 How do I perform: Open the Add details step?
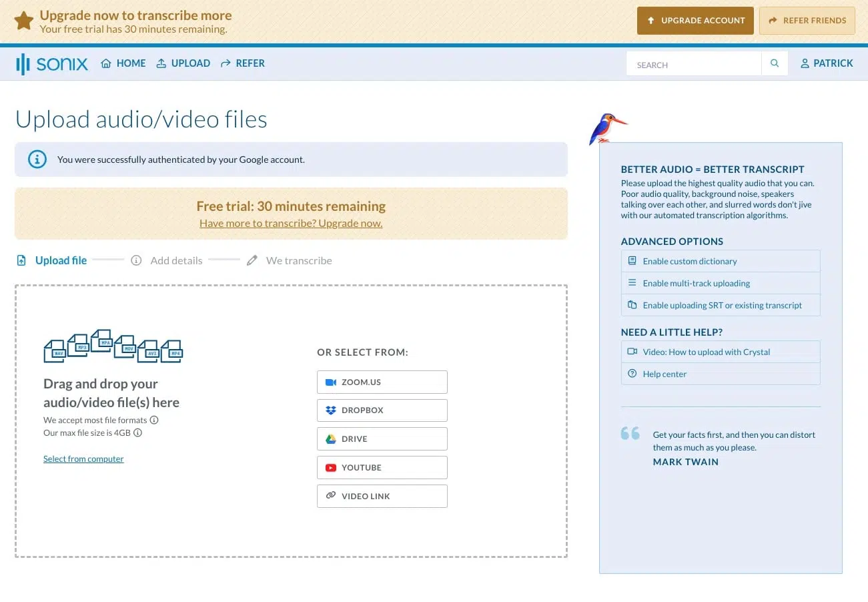click(167, 260)
